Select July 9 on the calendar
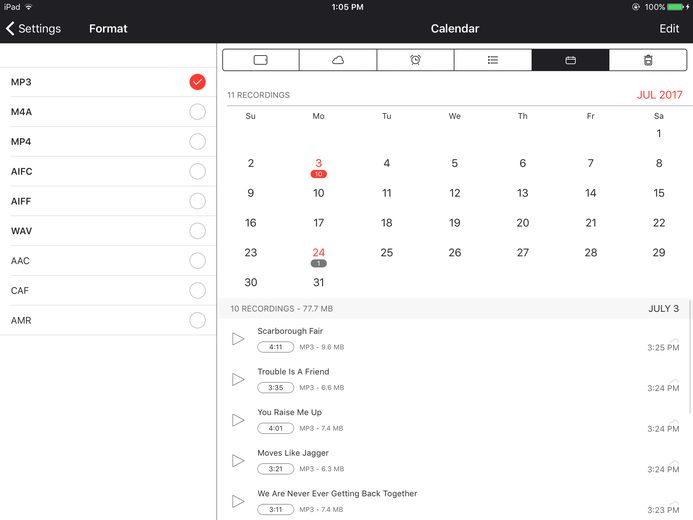Screen dimensions: 693x520 pyautogui.click(x=251, y=193)
